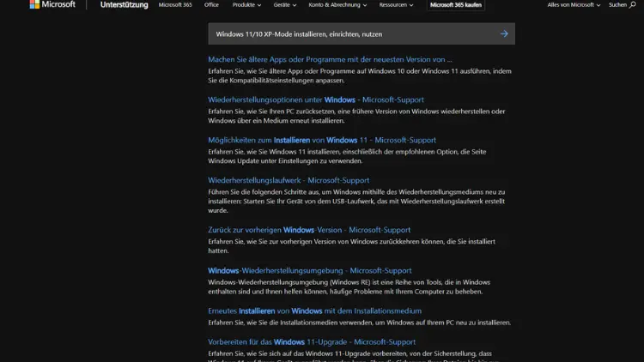Open Wiederherstellungsoptionen unter Windows result

[x=316, y=100]
